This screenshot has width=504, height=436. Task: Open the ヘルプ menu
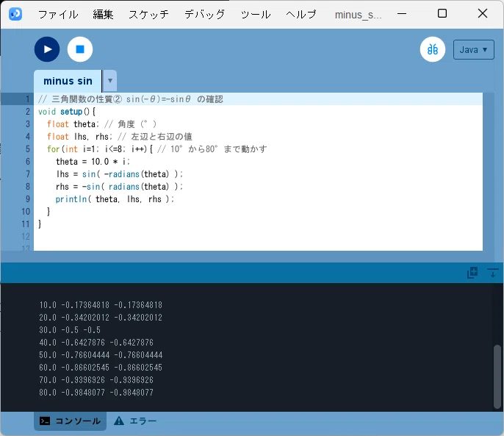tap(301, 15)
